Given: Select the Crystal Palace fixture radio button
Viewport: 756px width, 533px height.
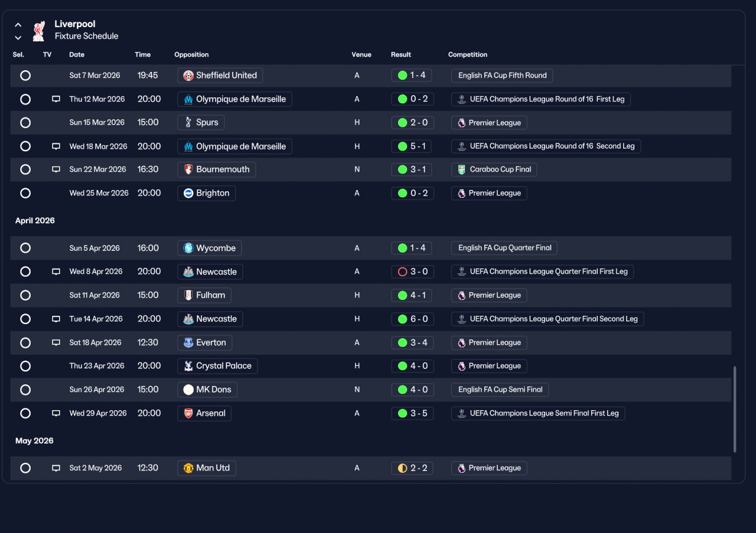Looking at the screenshot, I should 25,366.
